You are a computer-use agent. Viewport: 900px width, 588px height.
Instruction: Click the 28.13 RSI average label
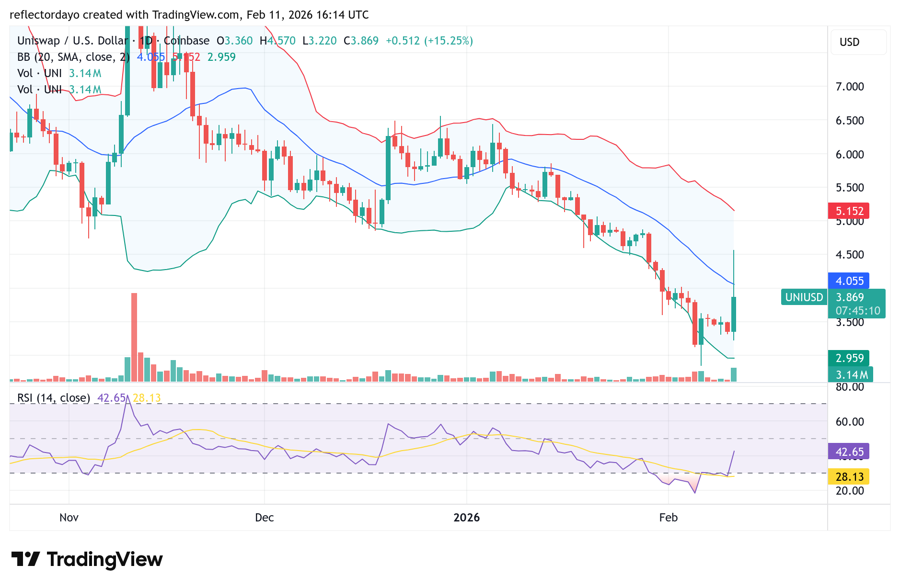click(849, 477)
